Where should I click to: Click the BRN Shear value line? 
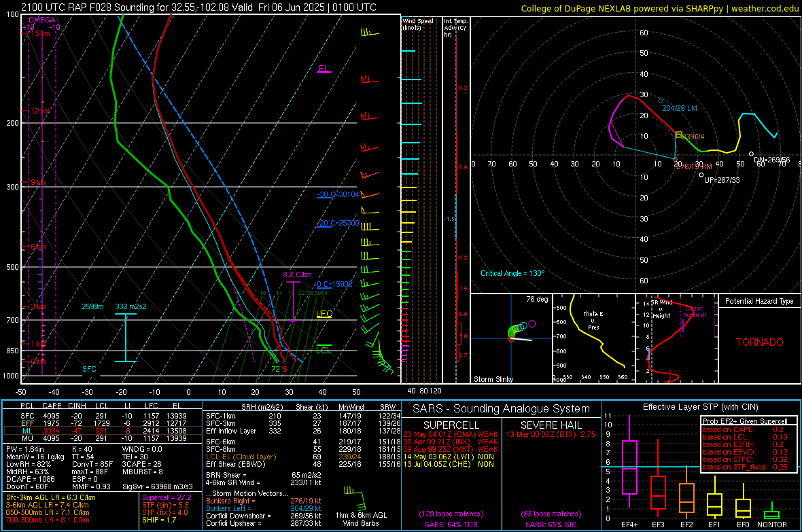264,475
